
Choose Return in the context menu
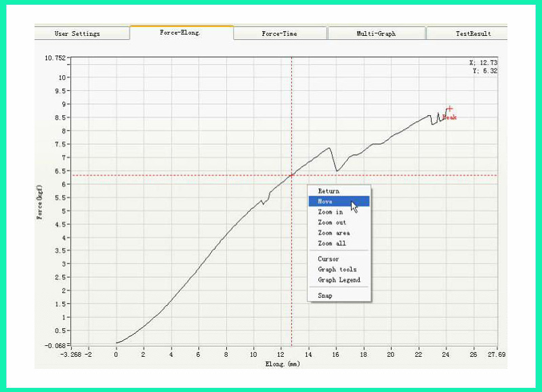(x=329, y=191)
